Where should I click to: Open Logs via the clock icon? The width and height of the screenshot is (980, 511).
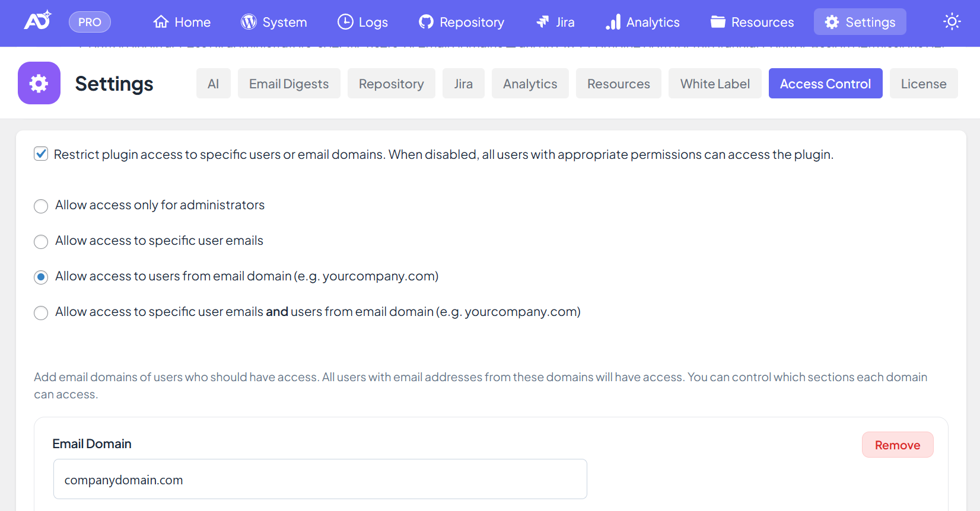pos(345,22)
